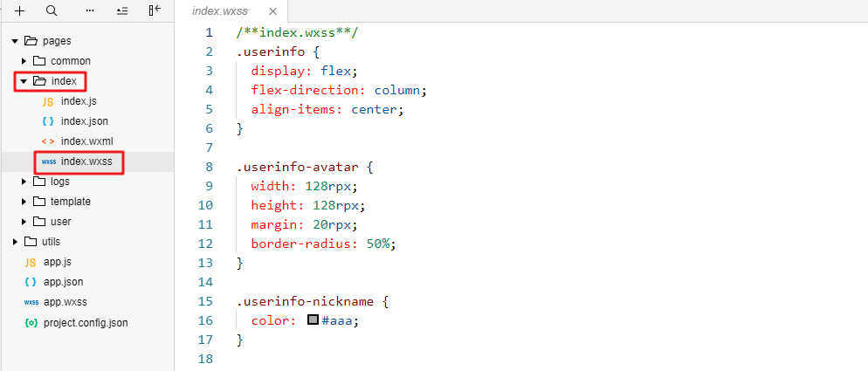Select the index.wxml file
The image size is (868, 371).
(x=86, y=141)
